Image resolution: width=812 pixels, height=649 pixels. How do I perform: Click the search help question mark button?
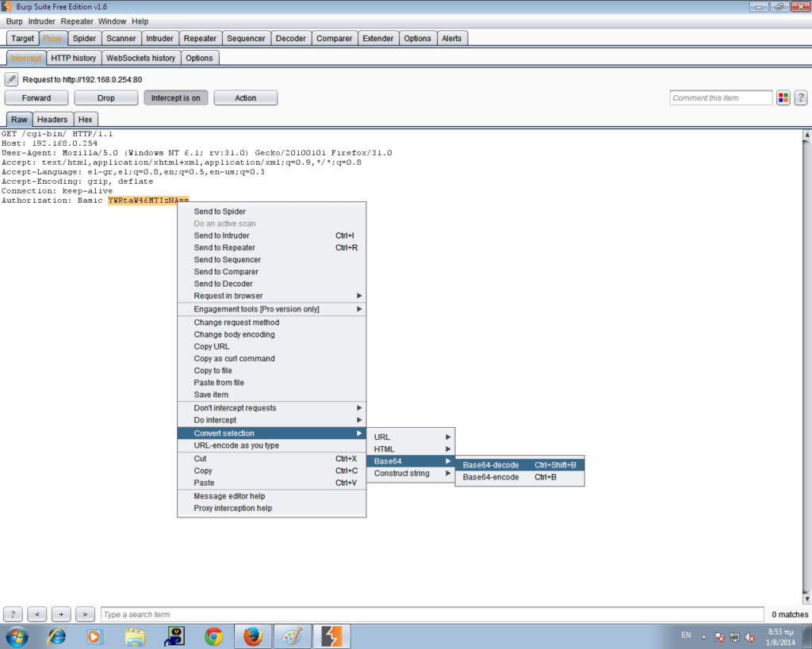point(13,614)
